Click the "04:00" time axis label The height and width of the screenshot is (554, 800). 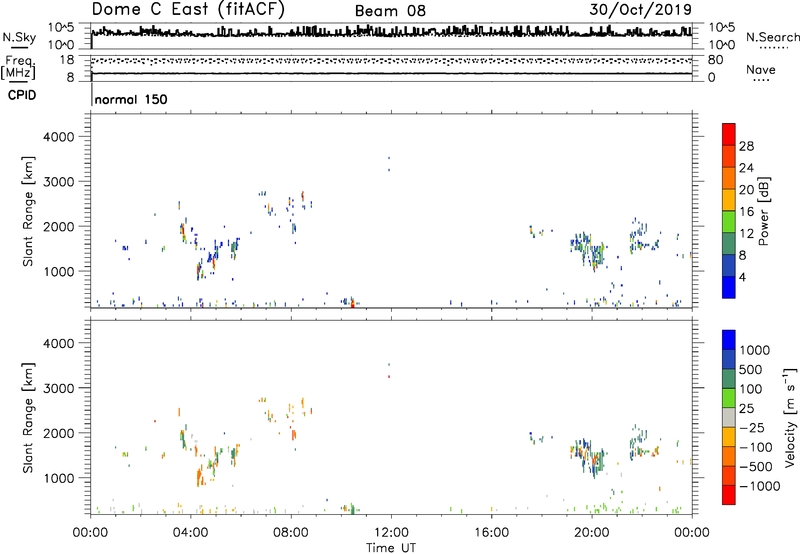[x=190, y=533]
